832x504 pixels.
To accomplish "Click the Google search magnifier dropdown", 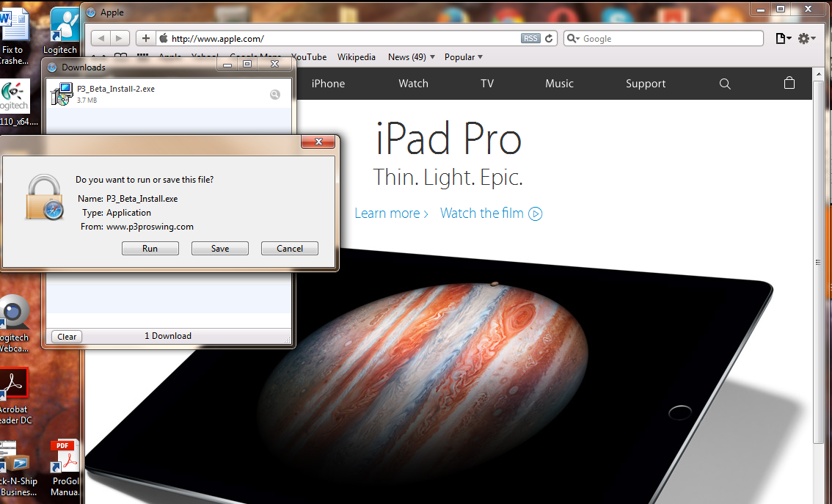I will point(573,38).
